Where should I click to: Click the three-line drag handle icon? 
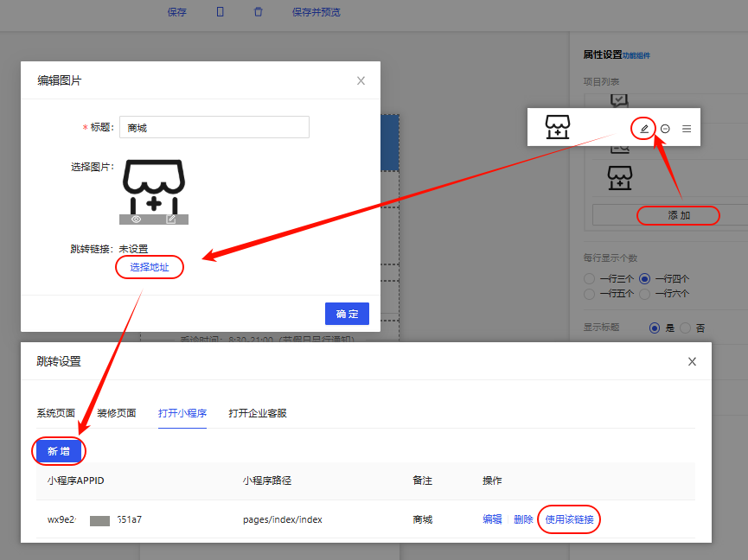point(687,129)
